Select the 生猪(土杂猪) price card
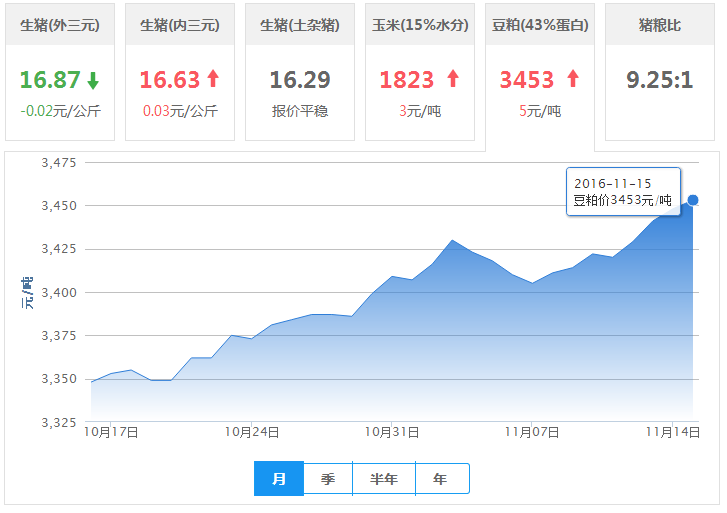727x513 pixels. [300, 72]
